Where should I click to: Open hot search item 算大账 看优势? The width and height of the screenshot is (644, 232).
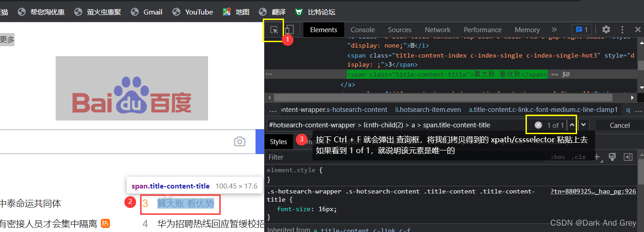point(185,204)
